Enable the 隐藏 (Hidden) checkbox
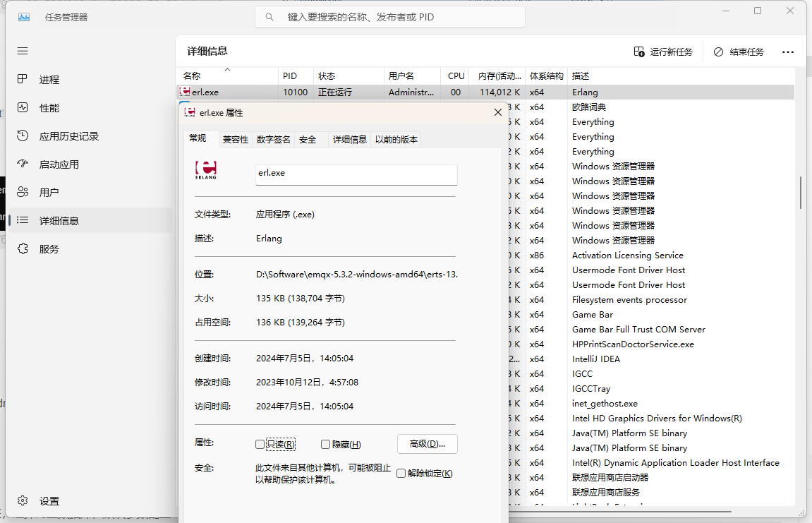812x523 pixels. click(x=325, y=445)
